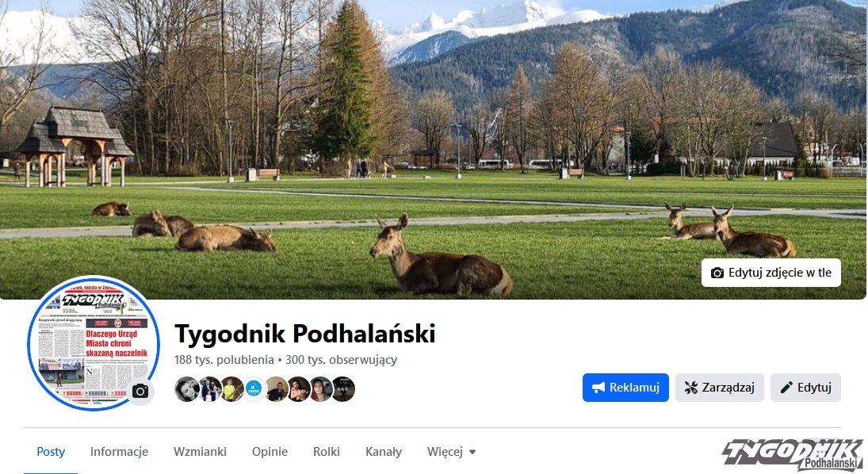
Task: Expand the Więcej dropdown arrow
Action: pos(472,452)
